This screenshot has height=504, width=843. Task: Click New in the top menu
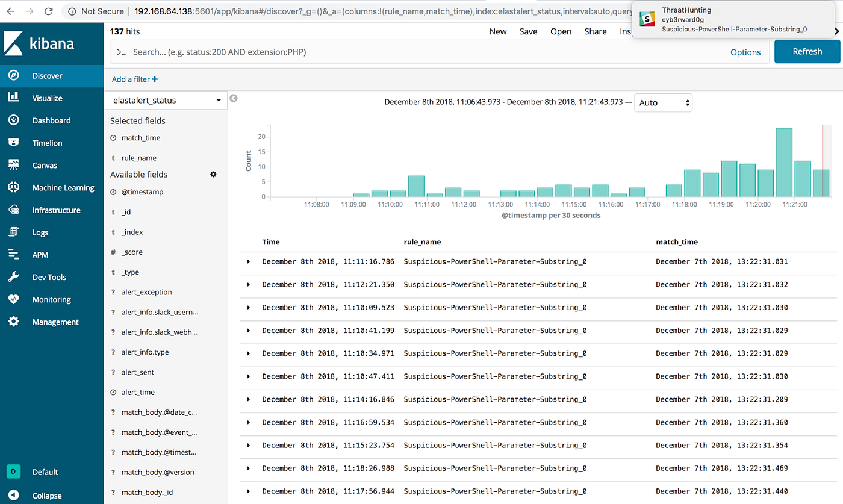coord(498,31)
